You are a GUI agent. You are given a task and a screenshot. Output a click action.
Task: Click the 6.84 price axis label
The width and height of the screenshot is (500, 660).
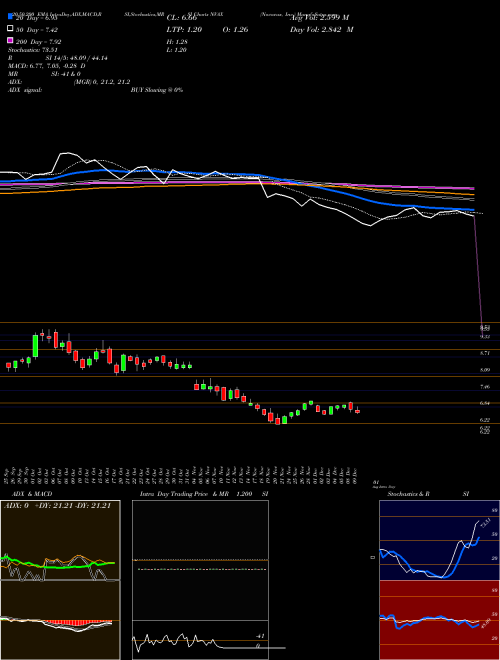[485, 403]
